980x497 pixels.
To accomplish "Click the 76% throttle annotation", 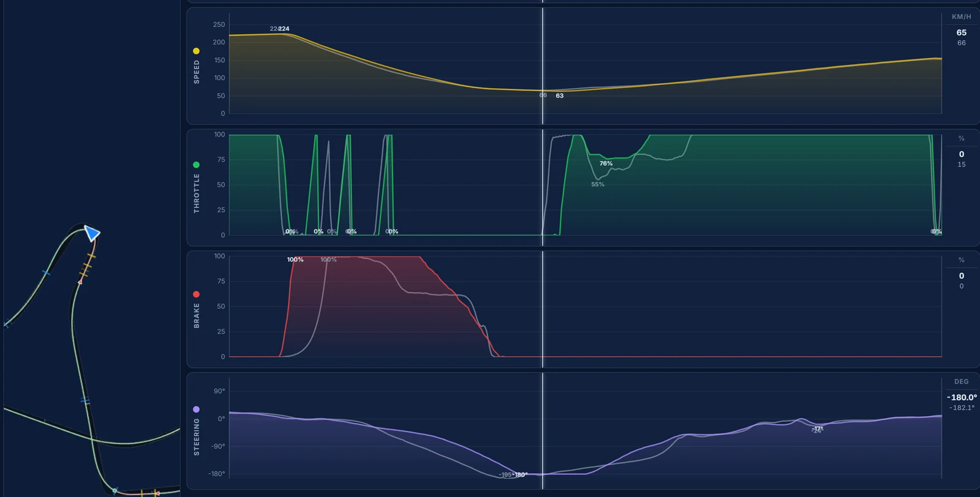I will pyautogui.click(x=606, y=163).
